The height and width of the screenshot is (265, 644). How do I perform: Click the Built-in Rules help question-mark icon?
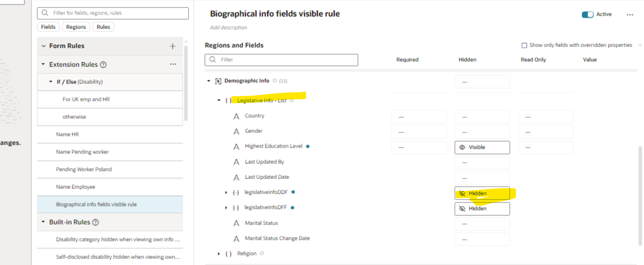(x=95, y=222)
